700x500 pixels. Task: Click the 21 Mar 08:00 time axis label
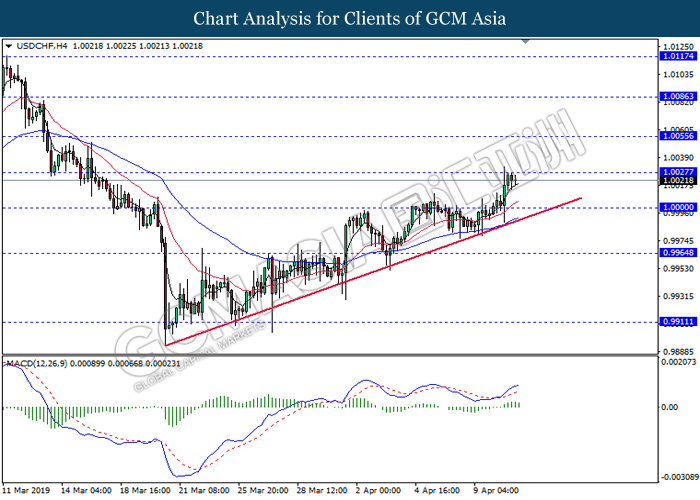(x=204, y=491)
